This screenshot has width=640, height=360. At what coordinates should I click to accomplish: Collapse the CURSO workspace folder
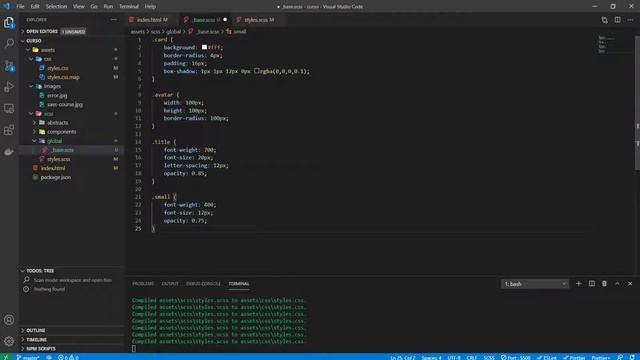click(x=72, y=41)
